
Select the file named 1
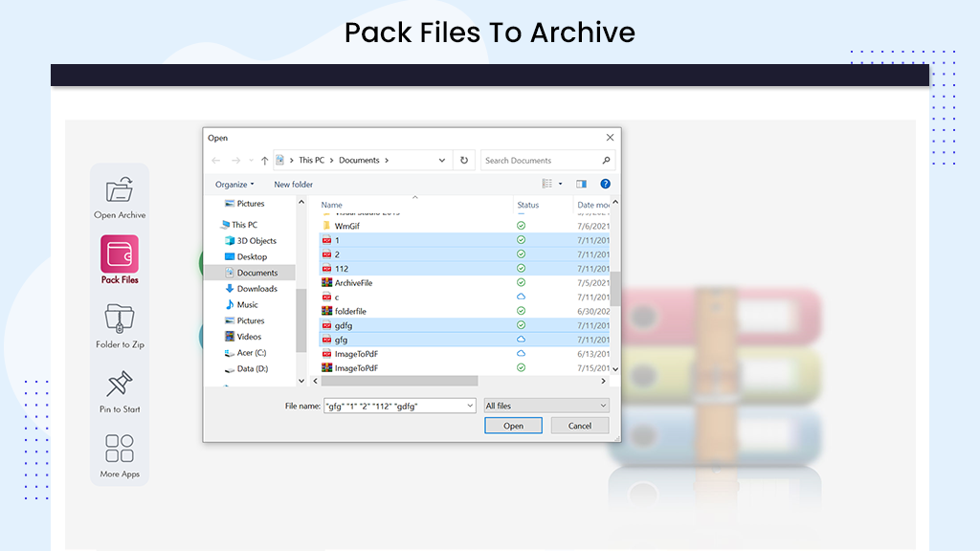tap(465, 240)
